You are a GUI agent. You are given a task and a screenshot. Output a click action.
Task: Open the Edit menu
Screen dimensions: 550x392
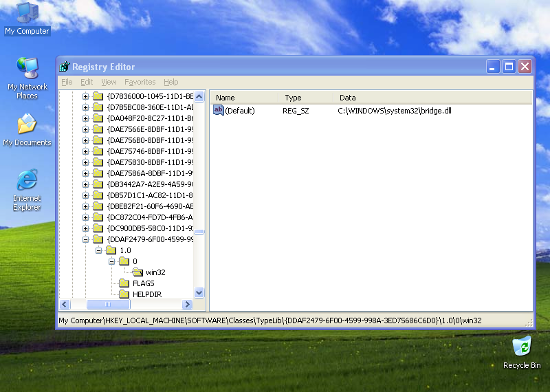(x=87, y=82)
